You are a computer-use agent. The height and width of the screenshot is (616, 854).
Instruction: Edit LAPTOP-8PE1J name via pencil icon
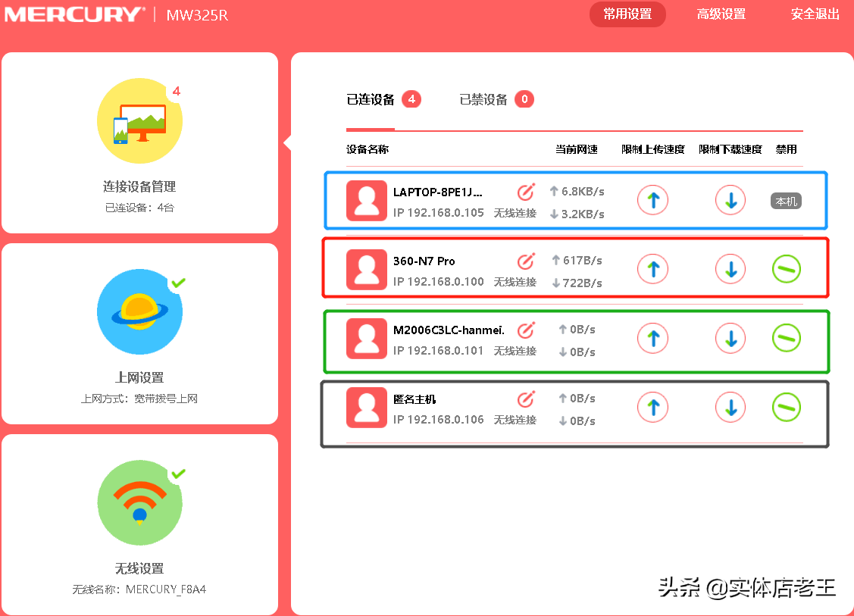point(526,192)
